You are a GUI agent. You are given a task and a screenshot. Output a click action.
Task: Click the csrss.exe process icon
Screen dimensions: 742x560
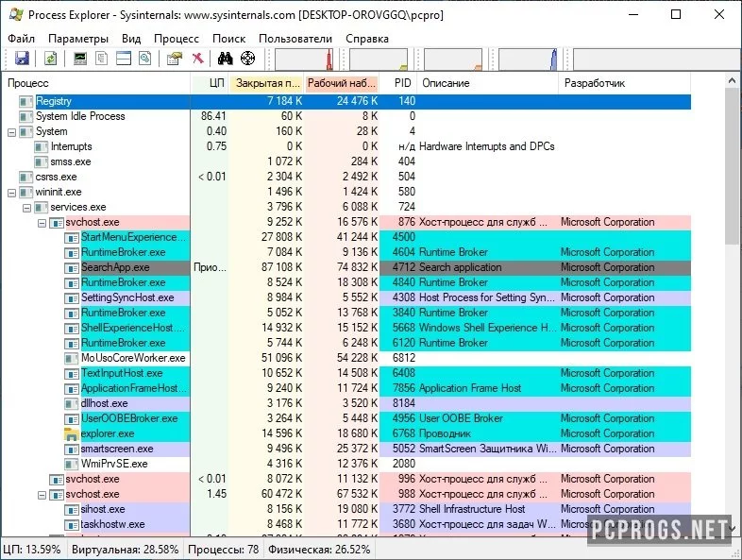[26, 177]
